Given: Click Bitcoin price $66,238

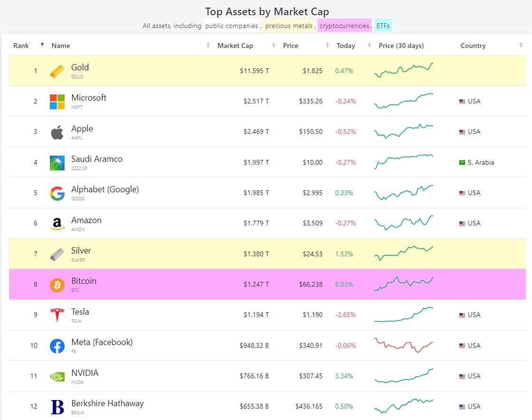Looking at the screenshot, I should (x=311, y=284).
